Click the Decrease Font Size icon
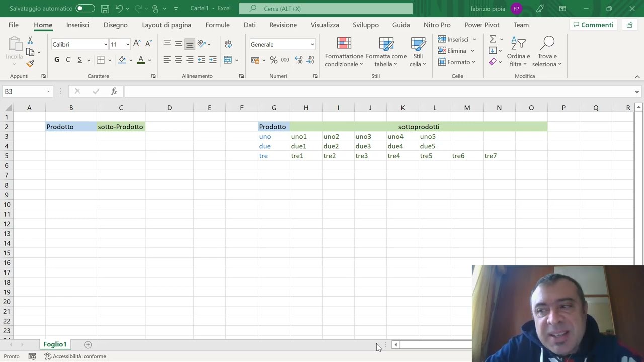Image resolution: width=644 pixels, height=362 pixels. pos(148,44)
